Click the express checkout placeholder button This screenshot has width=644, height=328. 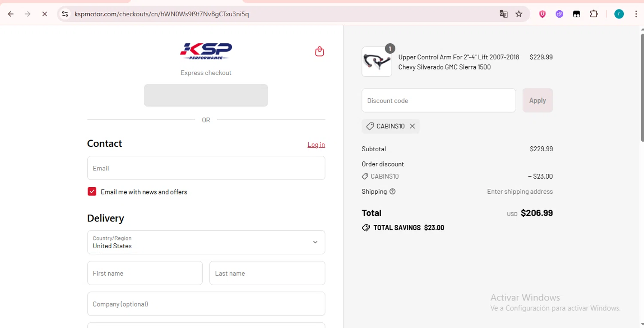coord(206,95)
